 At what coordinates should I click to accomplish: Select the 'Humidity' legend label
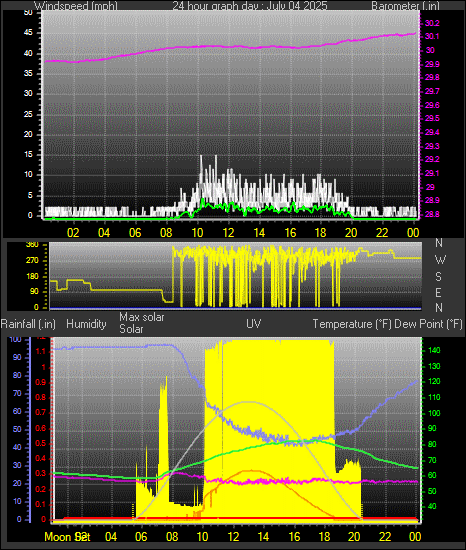86,324
